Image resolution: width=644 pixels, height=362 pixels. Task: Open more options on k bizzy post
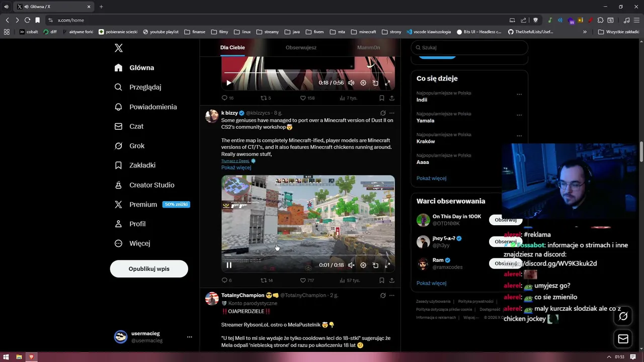[x=392, y=113]
